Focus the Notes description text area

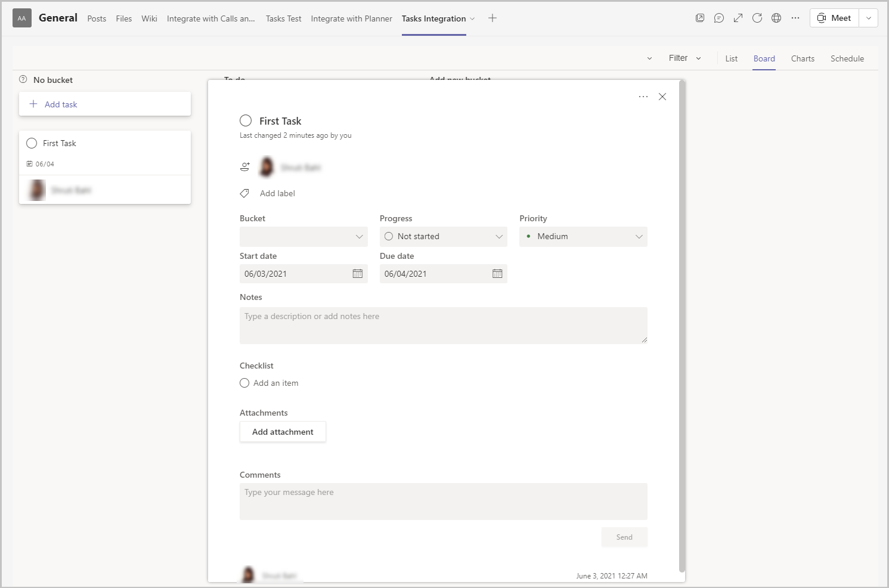(444, 326)
